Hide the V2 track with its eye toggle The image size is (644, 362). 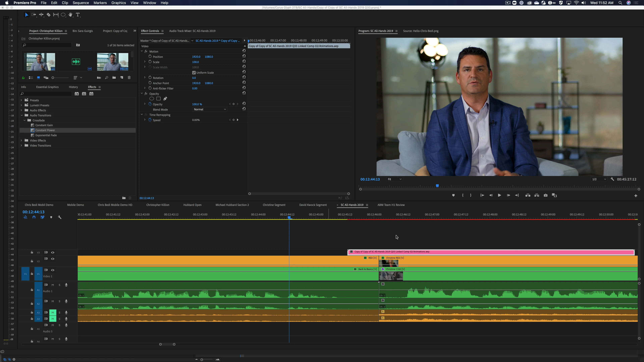(53, 259)
